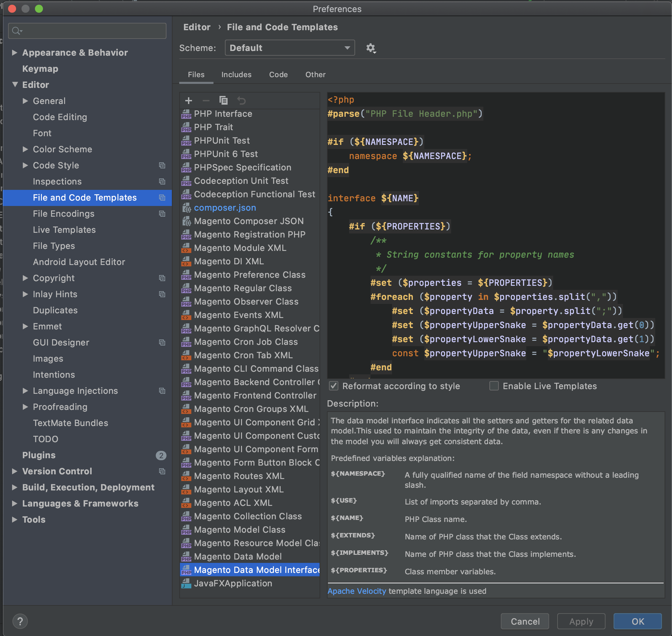Click the help question mark icon
The width and height of the screenshot is (672, 636).
click(x=20, y=622)
